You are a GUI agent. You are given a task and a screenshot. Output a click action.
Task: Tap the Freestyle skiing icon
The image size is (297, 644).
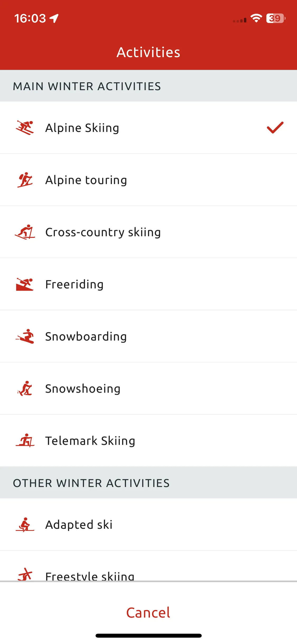25,574
